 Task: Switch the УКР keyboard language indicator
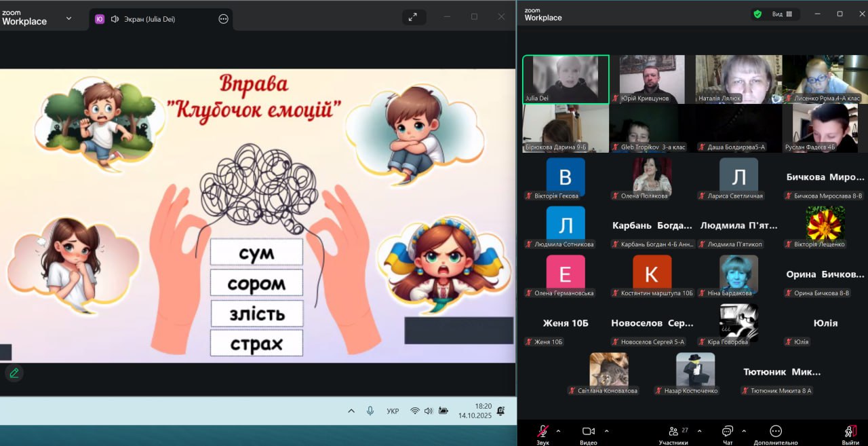[x=393, y=411]
